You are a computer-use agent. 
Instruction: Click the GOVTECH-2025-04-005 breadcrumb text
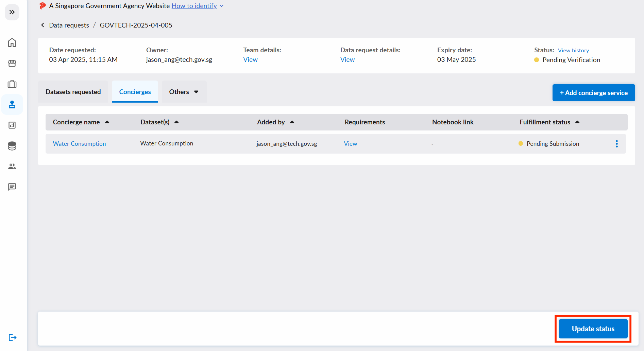pos(136,25)
